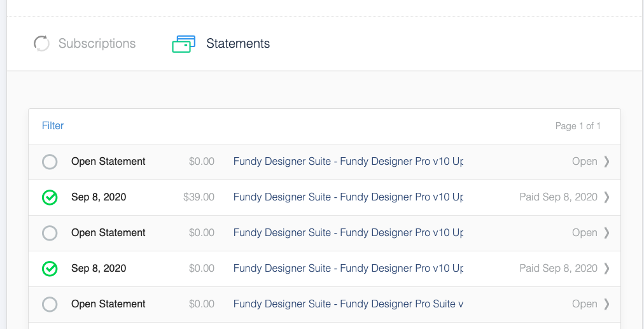The image size is (644, 329).
Task: Click Paid Sep 8, 2020 in the $0.00 row
Action: tap(558, 268)
